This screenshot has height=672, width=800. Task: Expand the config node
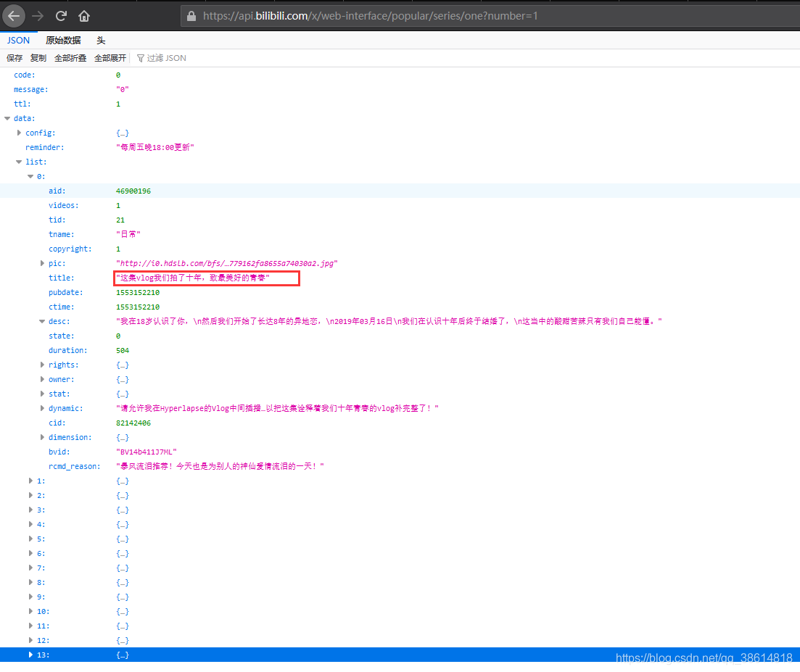tap(20, 133)
